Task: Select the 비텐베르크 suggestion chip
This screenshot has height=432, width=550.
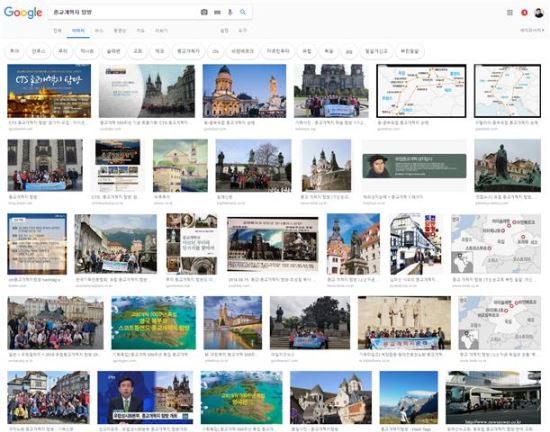Action: 242,52
